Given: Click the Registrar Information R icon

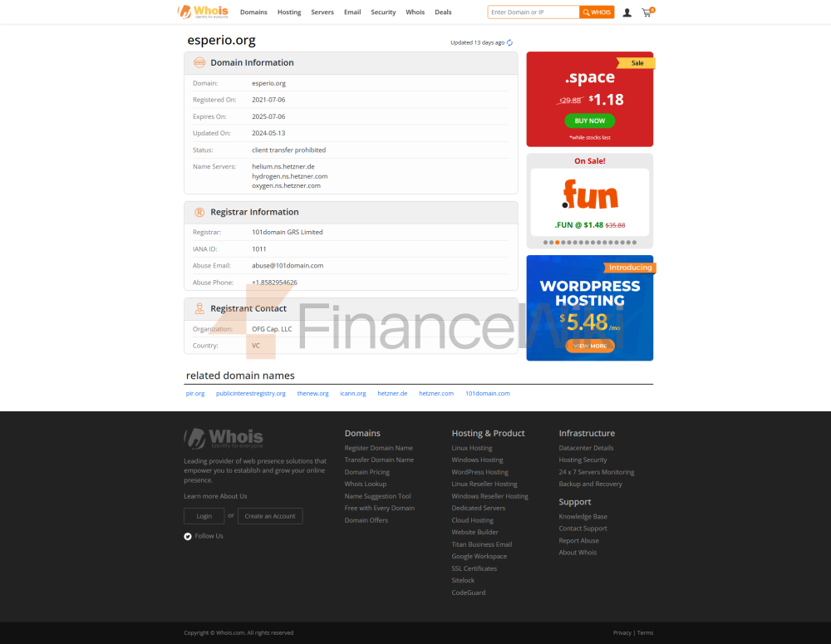Looking at the screenshot, I should [x=199, y=212].
